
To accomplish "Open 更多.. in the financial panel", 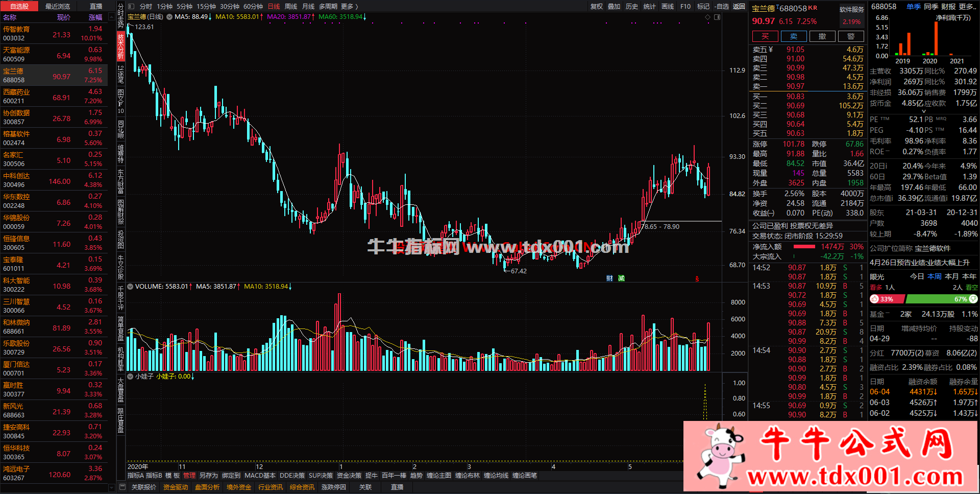I will (x=967, y=6).
